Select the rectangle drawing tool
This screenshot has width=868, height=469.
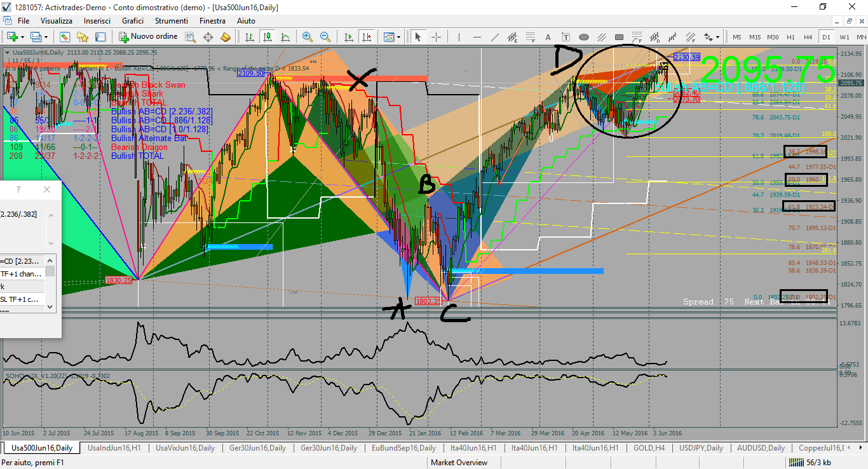[619, 37]
